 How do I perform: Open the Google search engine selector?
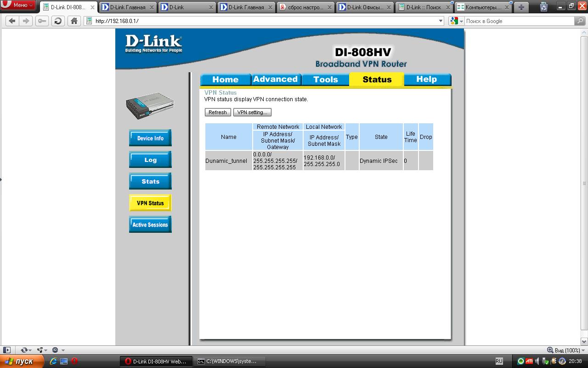click(x=456, y=21)
